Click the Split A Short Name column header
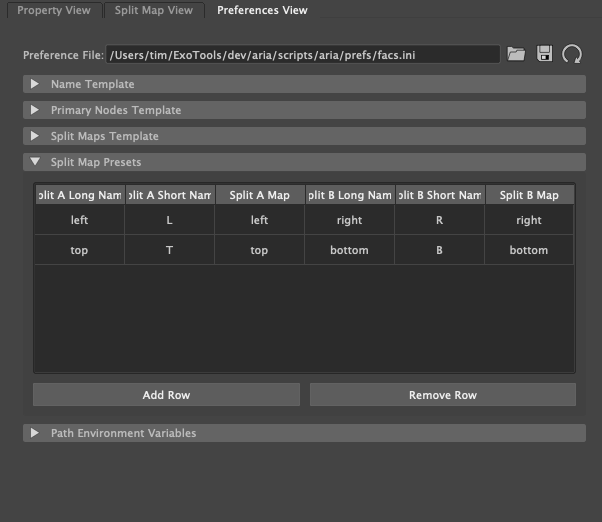The image size is (602, 522). pos(170,195)
